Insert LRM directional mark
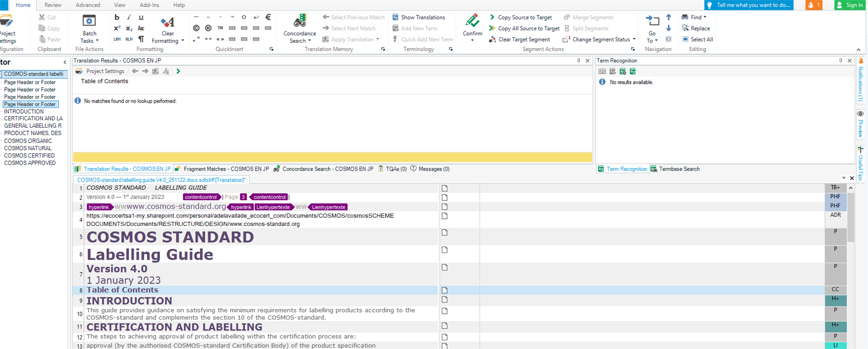Viewport: 868px width, 349px height. (117, 40)
